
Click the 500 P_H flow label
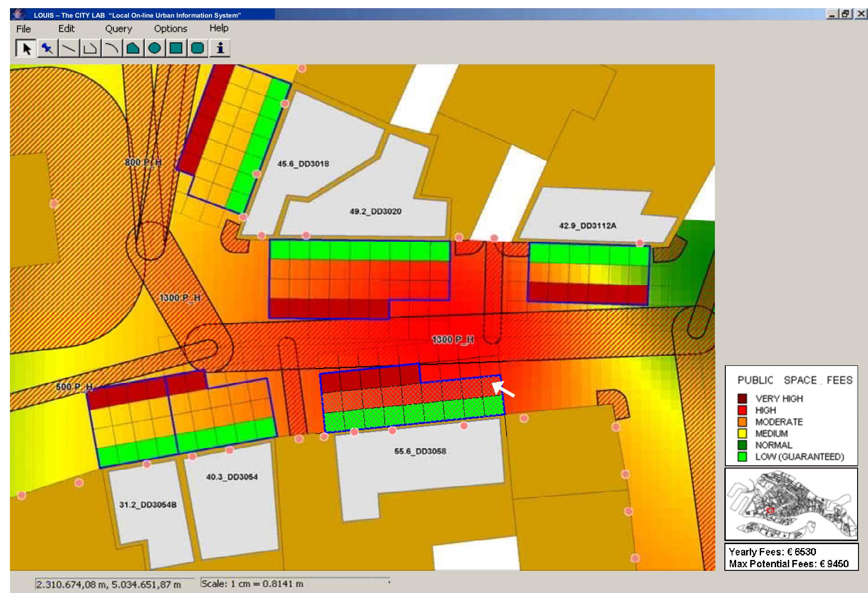click(74, 387)
